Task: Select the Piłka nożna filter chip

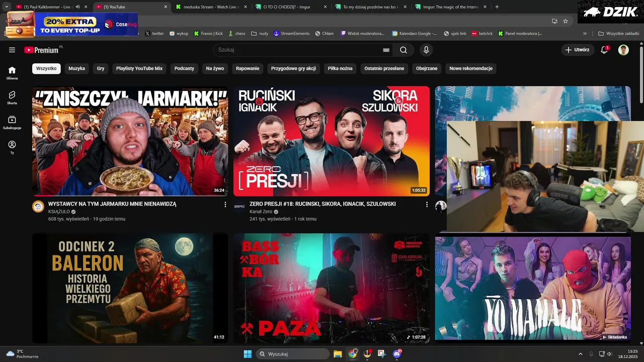Action: point(340,68)
